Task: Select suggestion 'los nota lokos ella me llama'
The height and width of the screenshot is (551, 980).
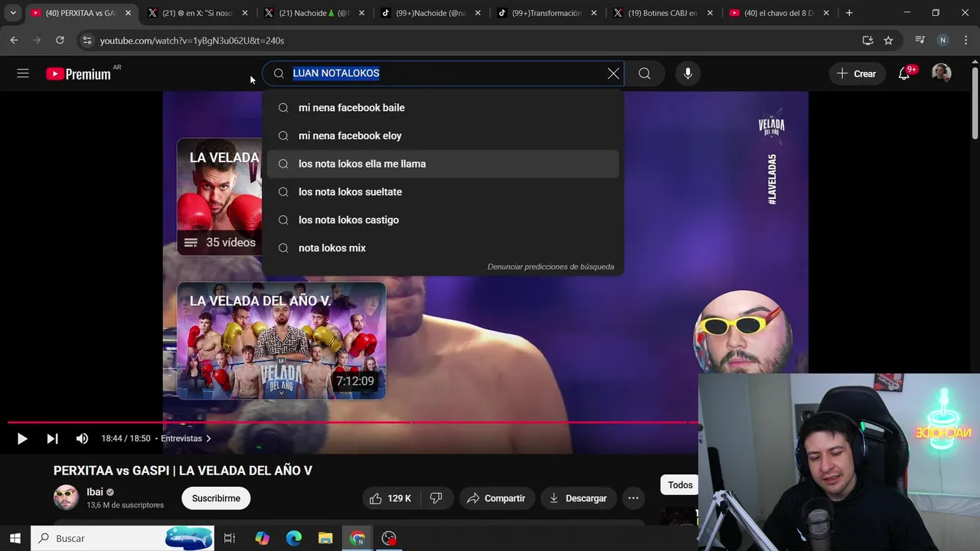Action: coord(443,164)
